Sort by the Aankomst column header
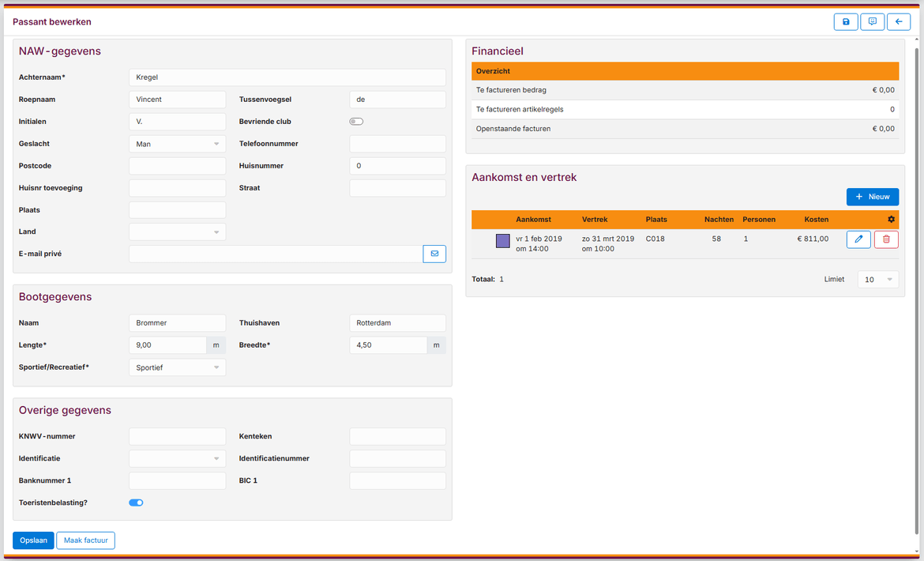 [x=533, y=220]
